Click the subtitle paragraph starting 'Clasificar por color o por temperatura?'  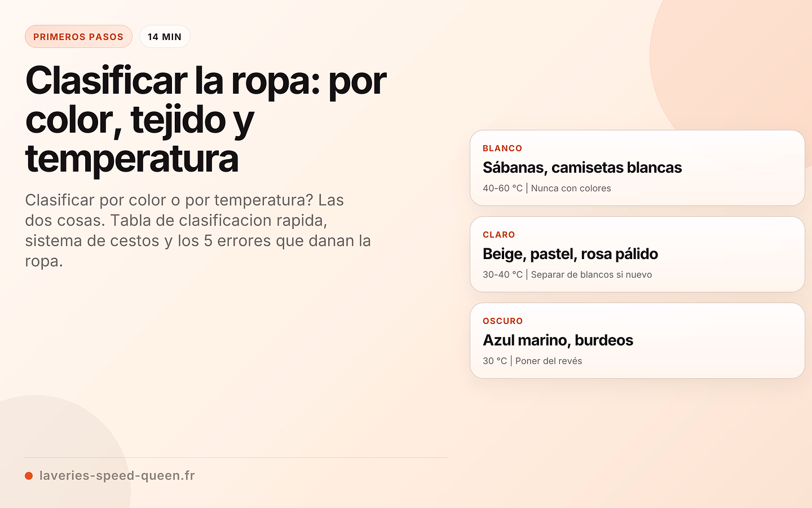pyautogui.click(x=198, y=230)
